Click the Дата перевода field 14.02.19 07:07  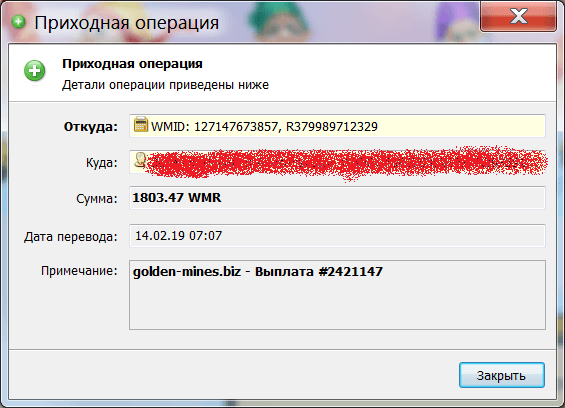[x=337, y=236]
